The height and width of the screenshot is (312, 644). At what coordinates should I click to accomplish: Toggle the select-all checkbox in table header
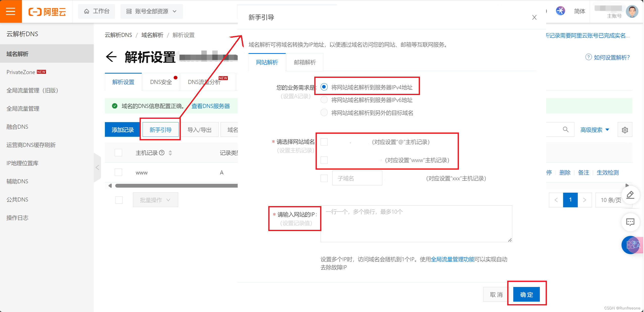point(118,152)
